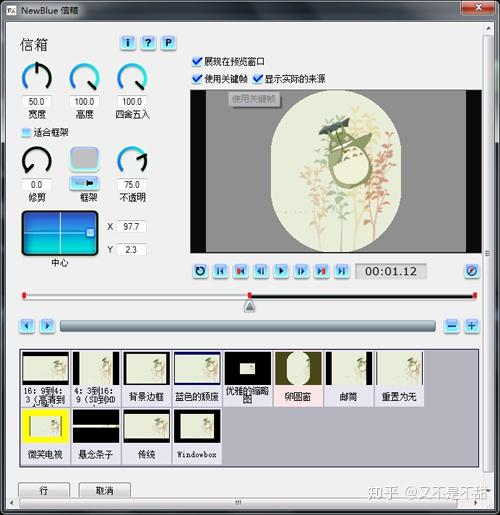This screenshot has height=515, width=500.
Task: Select the 优雅的缩略图 preset
Action: (x=248, y=379)
